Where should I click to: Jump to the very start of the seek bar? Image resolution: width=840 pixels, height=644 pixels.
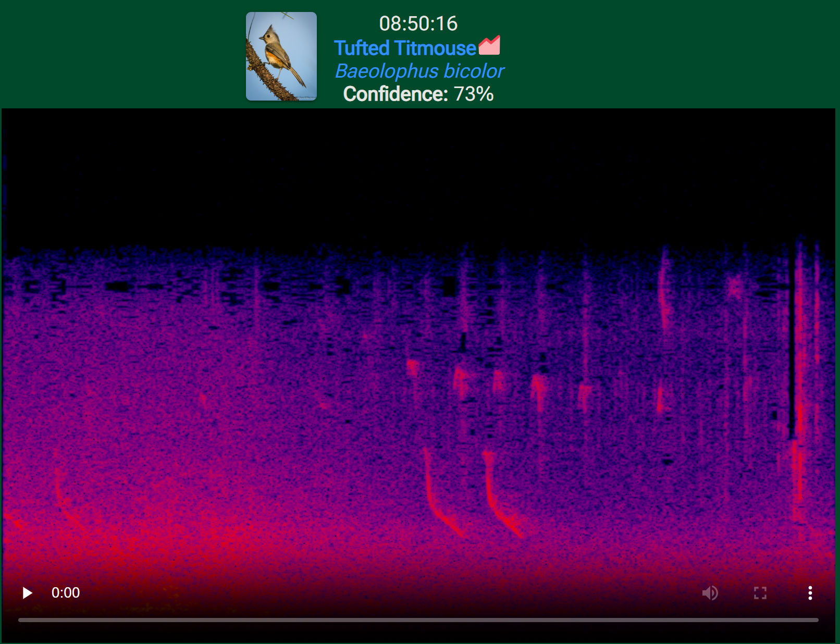click(19, 620)
